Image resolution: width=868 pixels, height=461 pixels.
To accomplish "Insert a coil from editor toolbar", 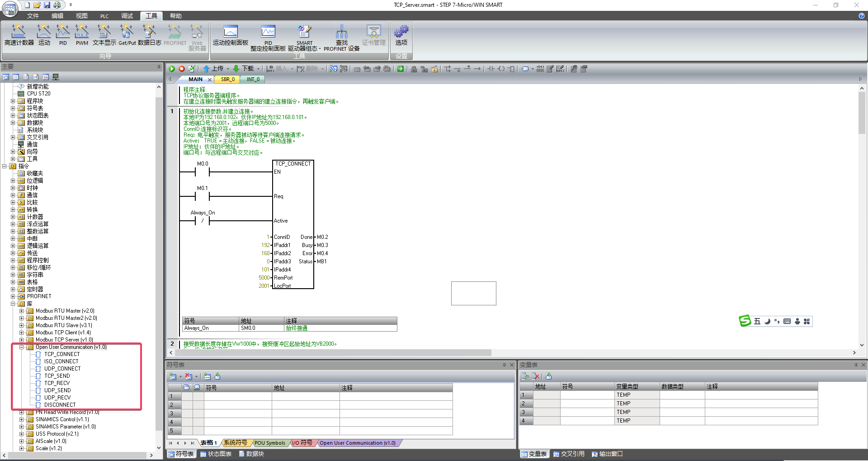I will pos(501,69).
